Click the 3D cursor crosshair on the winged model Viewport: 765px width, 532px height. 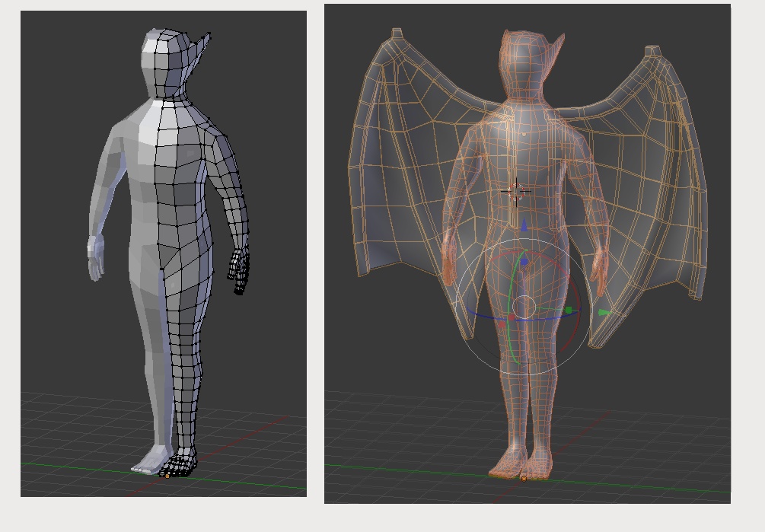tap(516, 192)
